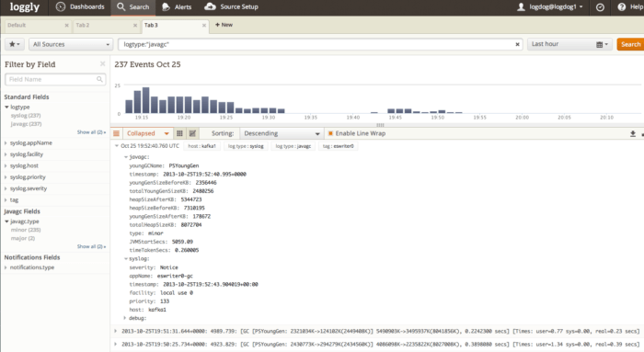Filter by major (2) value
Image resolution: width=644 pixels, height=352 pixels.
pos(23,238)
